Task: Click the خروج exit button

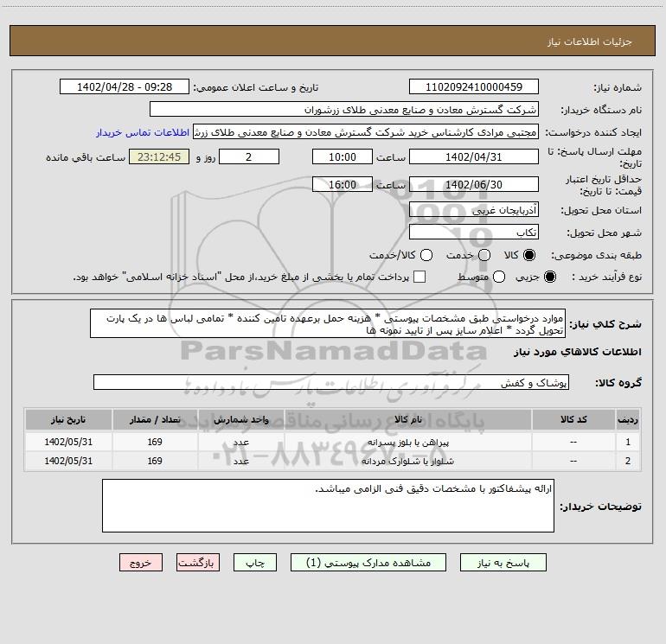Action: pos(141,563)
